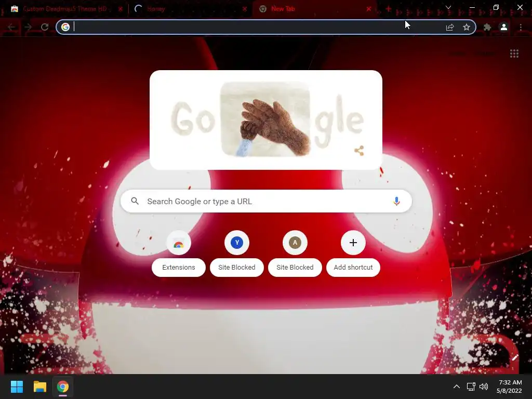Open File Explorer from taskbar
The width and height of the screenshot is (532, 399).
click(39, 387)
